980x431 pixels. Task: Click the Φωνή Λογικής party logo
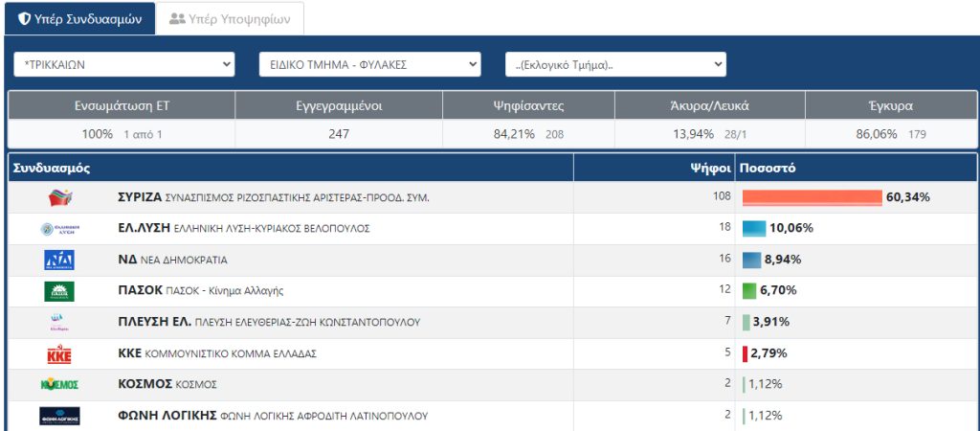[59, 416]
